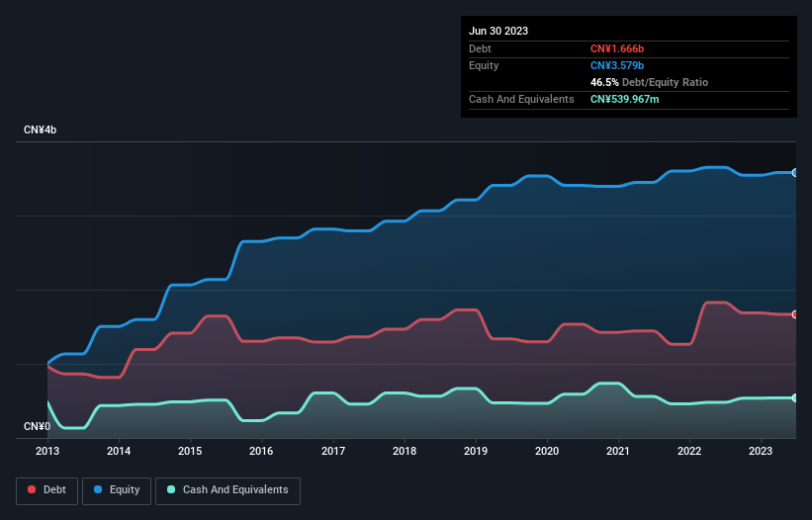Toggle the Debt legend button

coord(46,490)
